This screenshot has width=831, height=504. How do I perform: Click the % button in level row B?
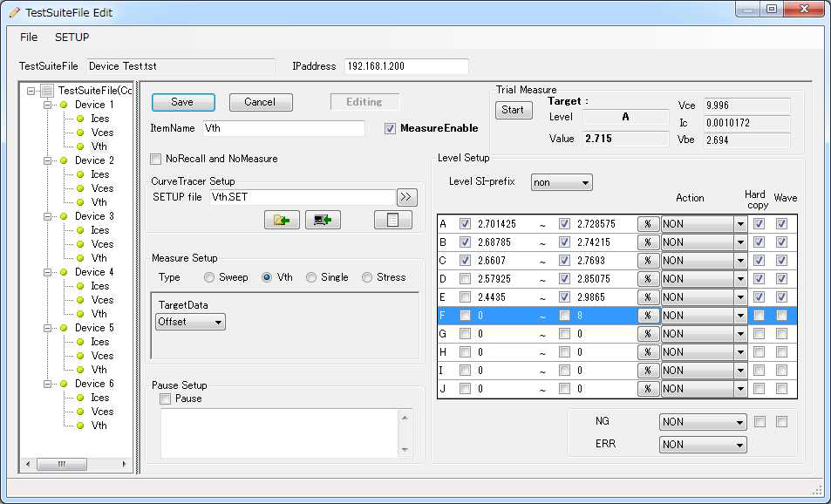[648, 242]
